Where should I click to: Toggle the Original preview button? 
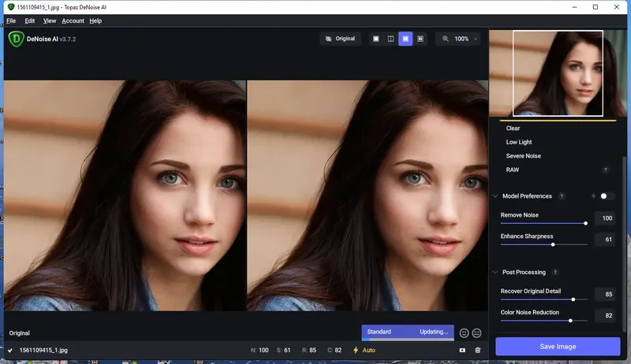pos(340,39)
